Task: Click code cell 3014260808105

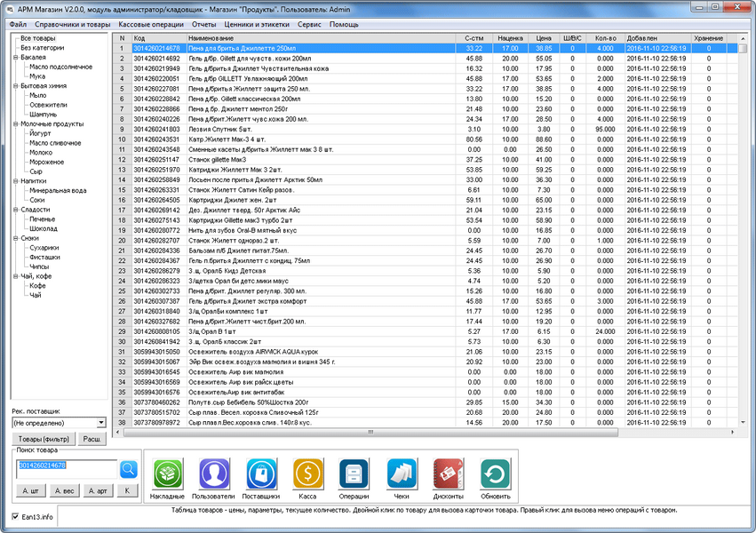Action: click(159, 331)
